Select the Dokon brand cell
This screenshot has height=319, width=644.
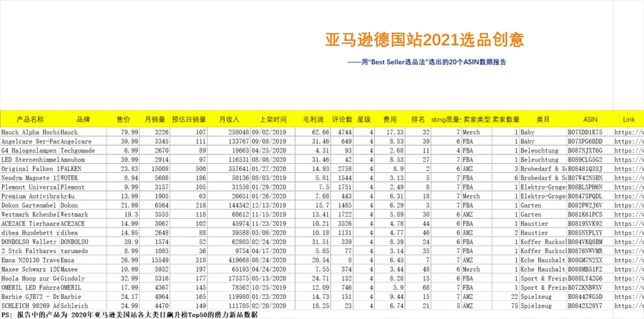(83, 205)
